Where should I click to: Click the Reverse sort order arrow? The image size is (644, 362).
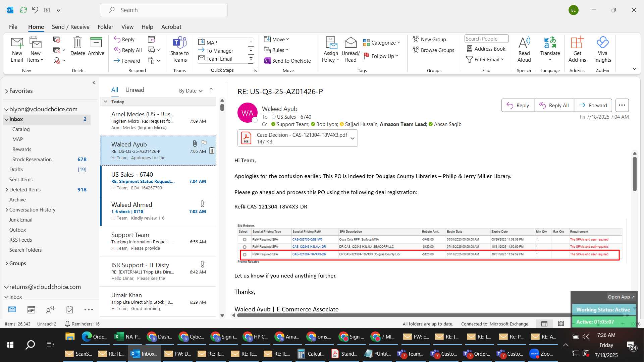(x=211, y=90)
